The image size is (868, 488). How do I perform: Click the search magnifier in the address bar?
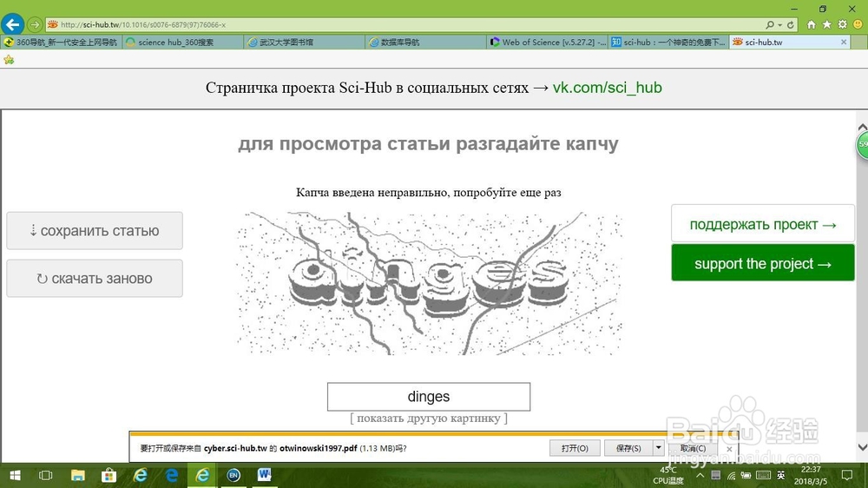point(769,25)
